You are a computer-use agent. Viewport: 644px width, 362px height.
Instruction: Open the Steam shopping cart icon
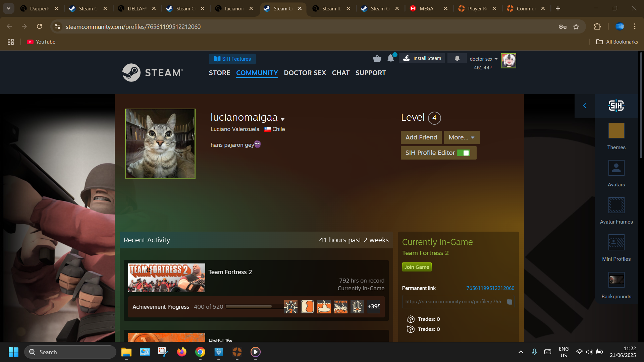[377, 59]
